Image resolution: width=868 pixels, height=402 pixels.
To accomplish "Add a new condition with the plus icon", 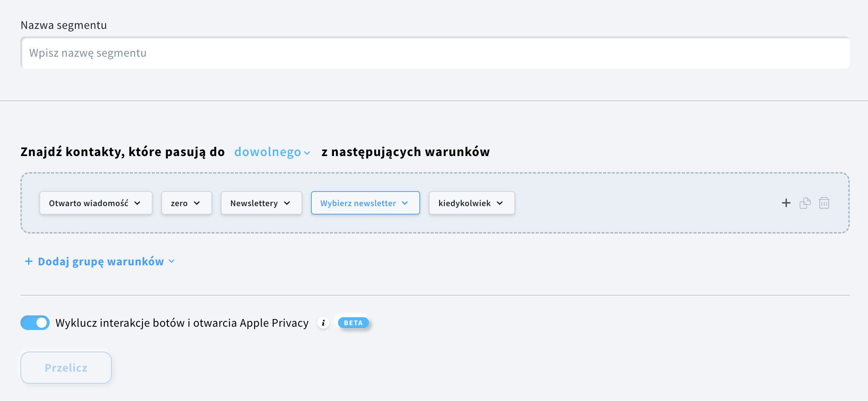I will pos(786,203).
